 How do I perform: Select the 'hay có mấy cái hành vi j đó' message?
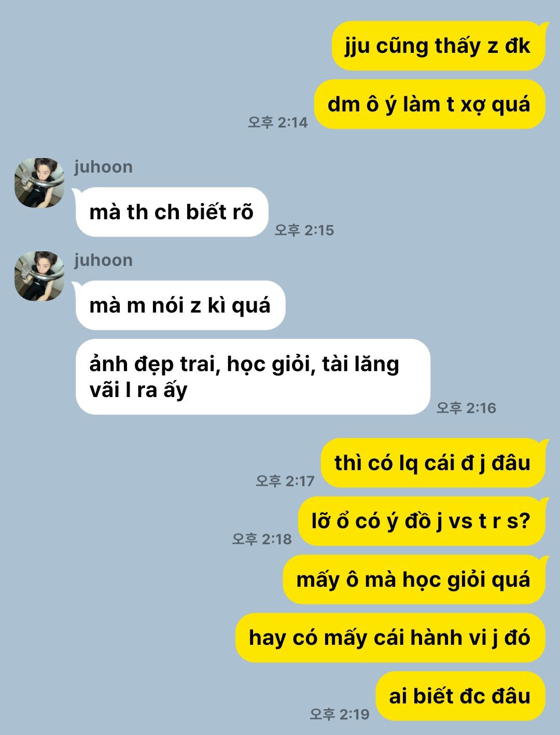(390, 638)
